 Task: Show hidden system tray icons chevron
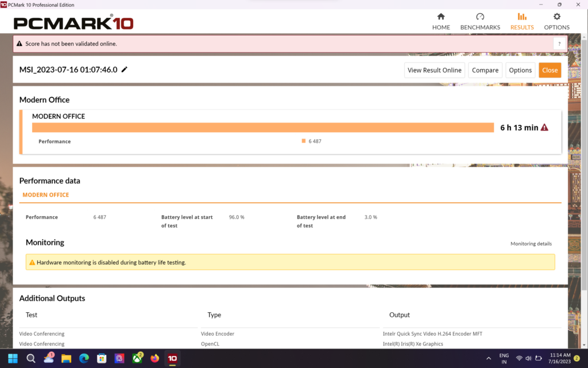(x=489, y=358)
